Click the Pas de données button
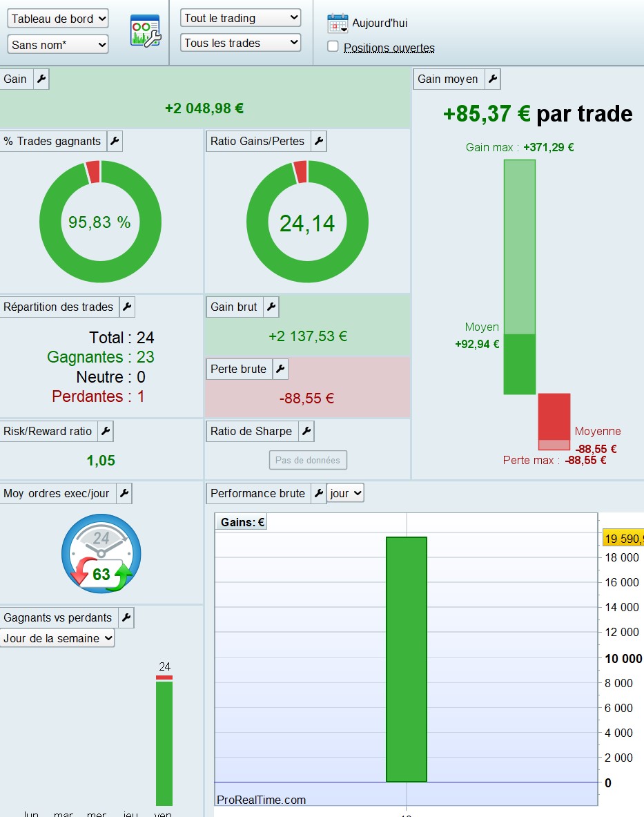This screenshot has width=644, height=817. coord(308,460)
